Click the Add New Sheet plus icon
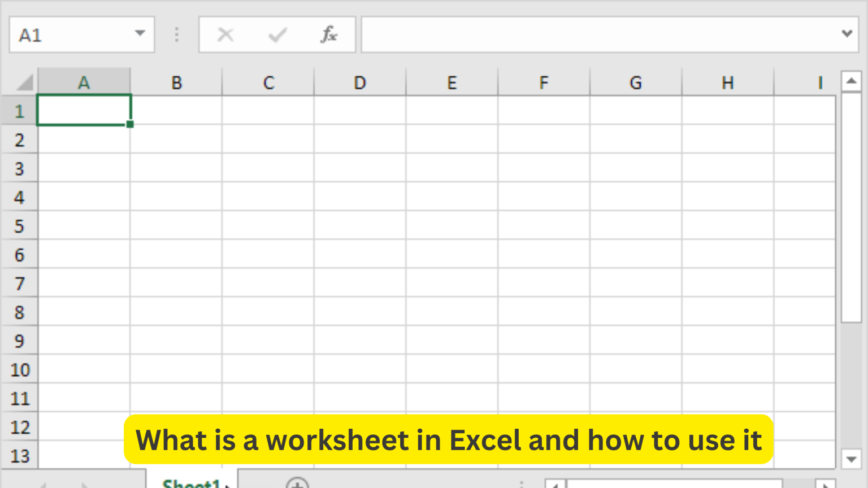 point(298,484)
